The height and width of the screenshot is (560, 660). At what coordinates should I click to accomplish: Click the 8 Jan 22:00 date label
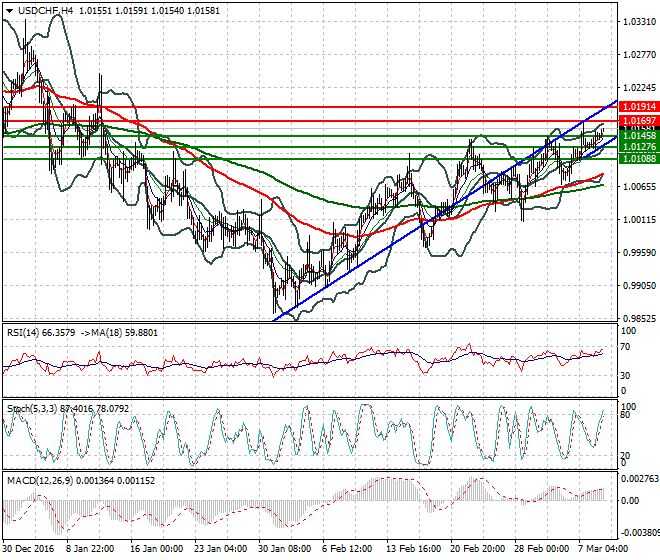point(90,549)
